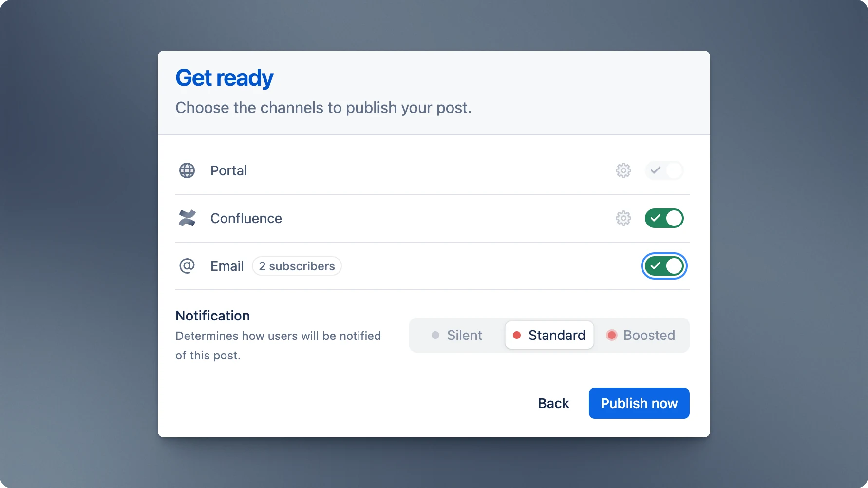Click 'Choose the channels to publish' subtitle

pos(323,108)
